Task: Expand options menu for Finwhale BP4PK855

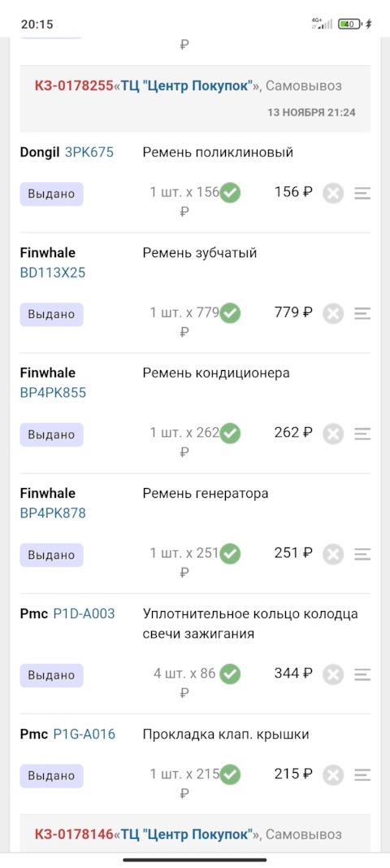Action: (362, 434)
